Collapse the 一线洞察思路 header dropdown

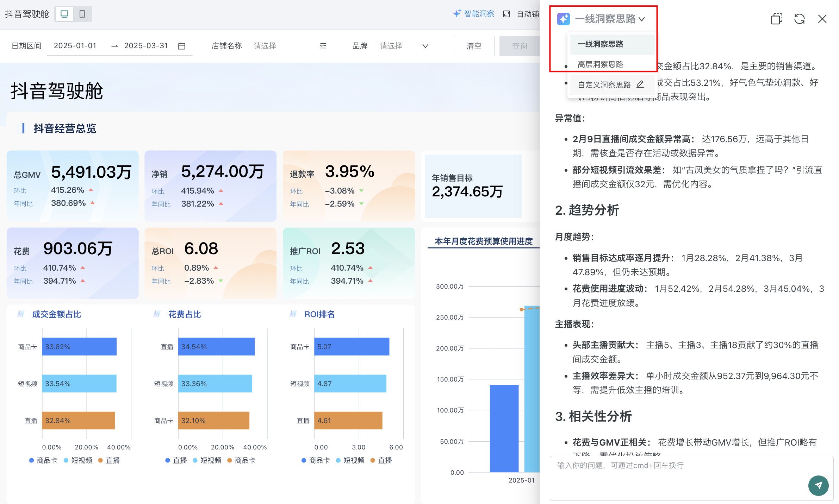[x=642, y=19]
